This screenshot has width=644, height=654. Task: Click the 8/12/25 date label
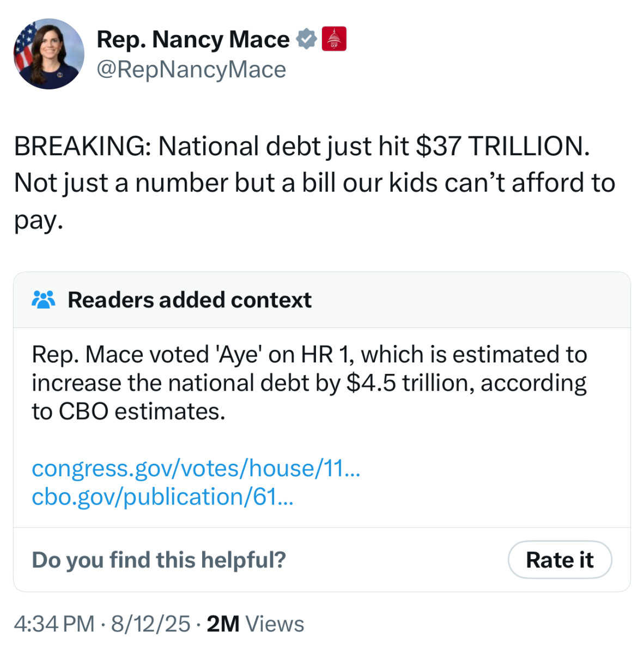pos(147,623)
